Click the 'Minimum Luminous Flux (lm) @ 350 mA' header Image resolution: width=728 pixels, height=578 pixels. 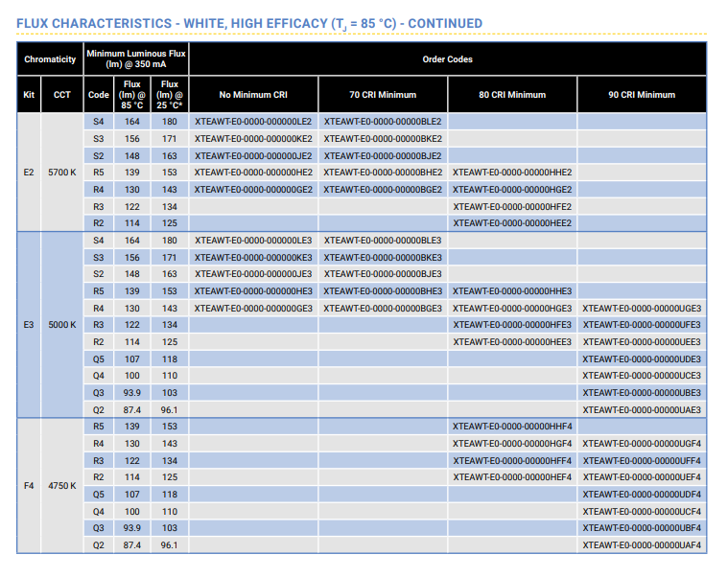[136, 58]
